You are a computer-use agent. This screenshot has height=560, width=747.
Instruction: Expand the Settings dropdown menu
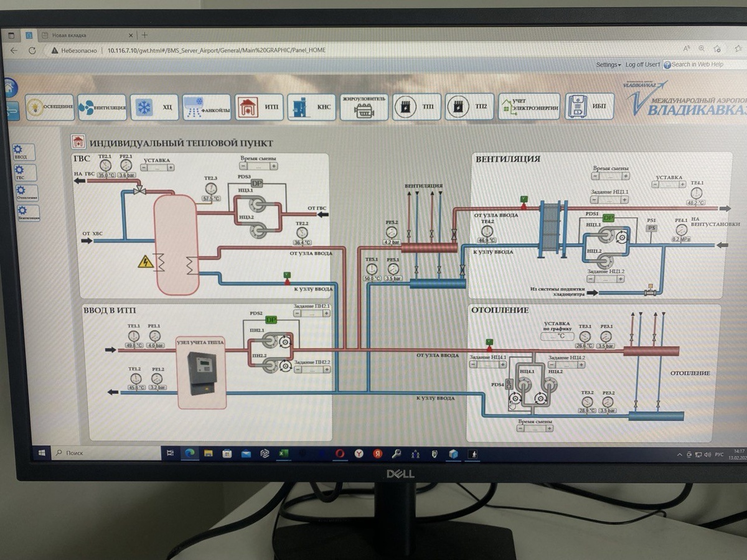[608, 64]
